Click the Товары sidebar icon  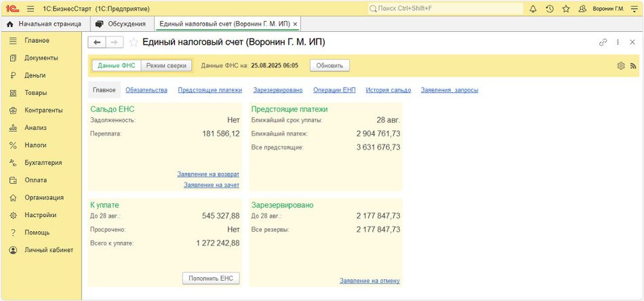13,93
